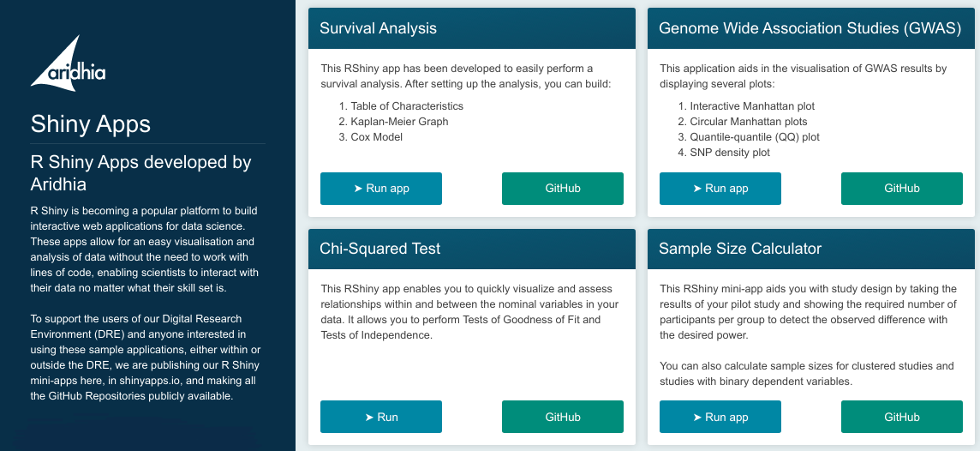
Task: Open Sample Size Calculator GitHub repository
Action: (902, 418)
